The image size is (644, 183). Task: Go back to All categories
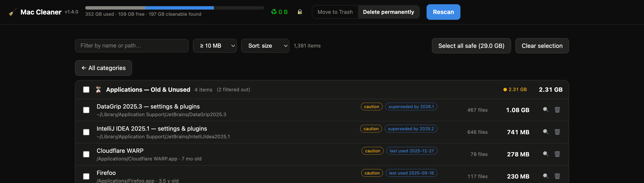[x=103, y=68]
